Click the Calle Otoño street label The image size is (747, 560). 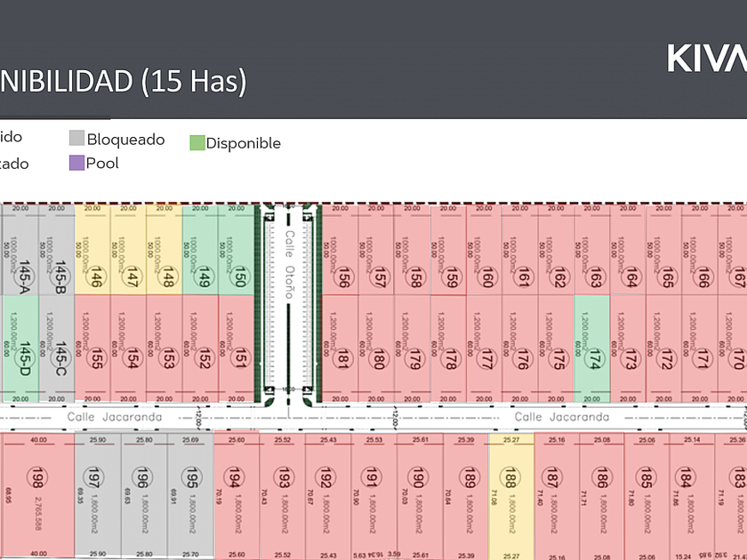tap(289, 265)
